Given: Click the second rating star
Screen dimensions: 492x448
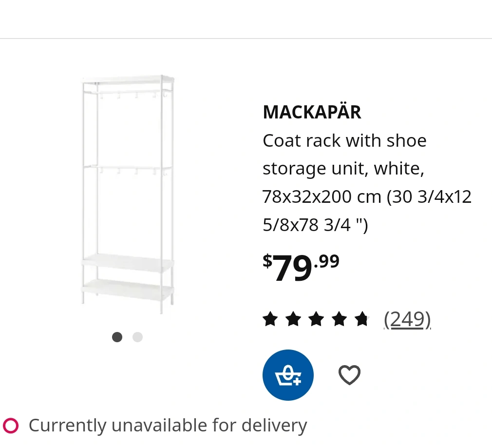Looking at the screenshot, I should coord(293,319).
